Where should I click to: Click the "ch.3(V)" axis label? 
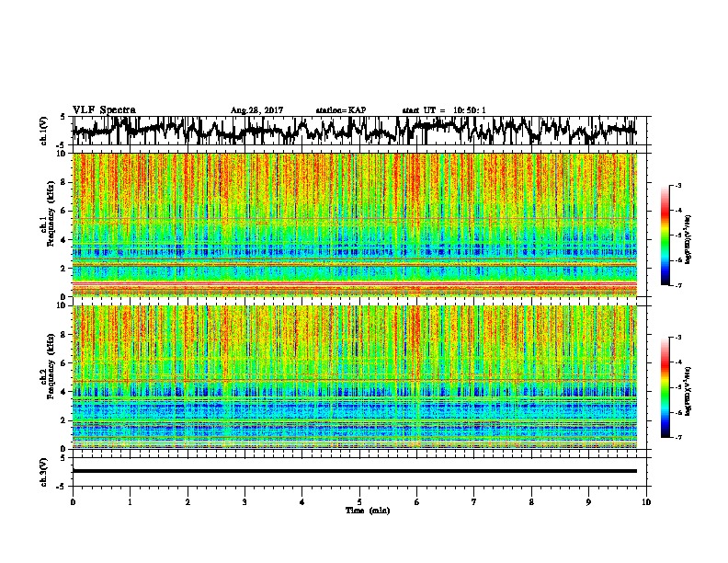point(44,472)
